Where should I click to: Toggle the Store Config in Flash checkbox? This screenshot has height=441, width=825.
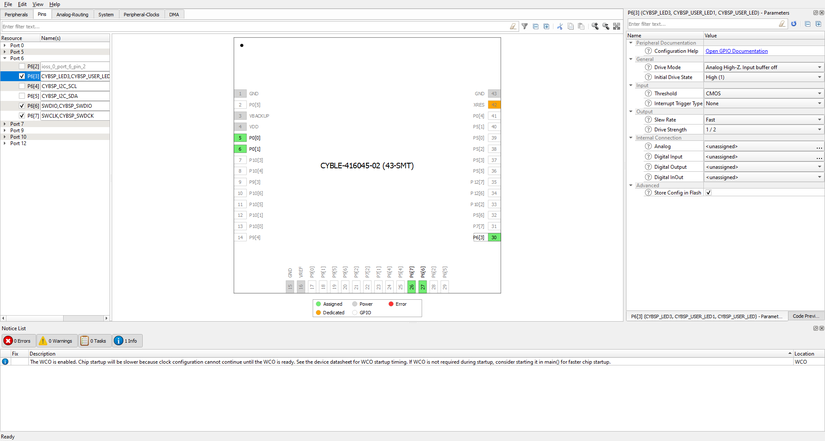pyautogui.click(x=709, y=193)
